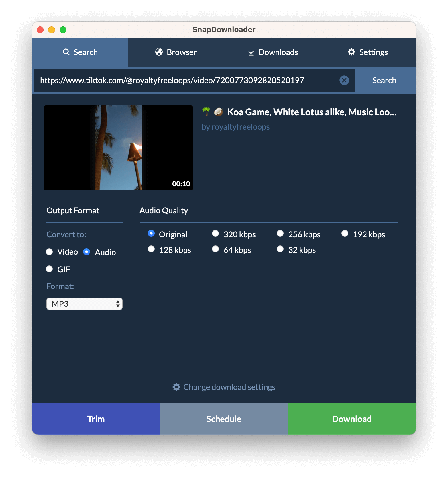The image size is (448, 477).
Task: Open the Search tab
Action: (80, 52)
